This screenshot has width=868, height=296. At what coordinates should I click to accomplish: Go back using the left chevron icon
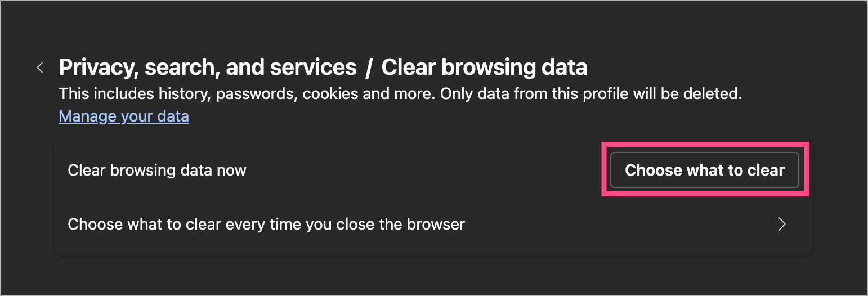pyautogui.click(x=40, y=68)
